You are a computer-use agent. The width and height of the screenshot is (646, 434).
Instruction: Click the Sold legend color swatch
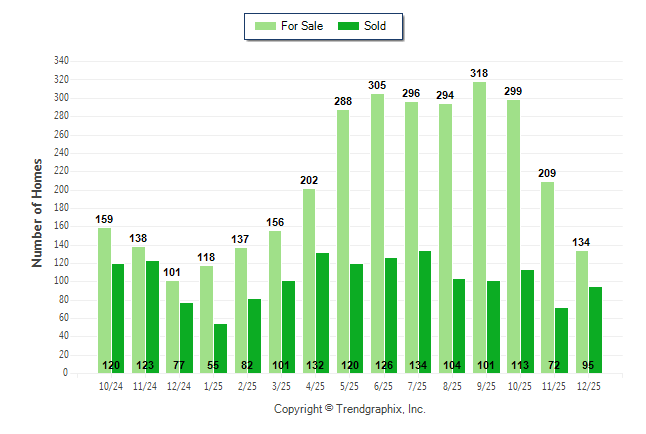[350, 26]
